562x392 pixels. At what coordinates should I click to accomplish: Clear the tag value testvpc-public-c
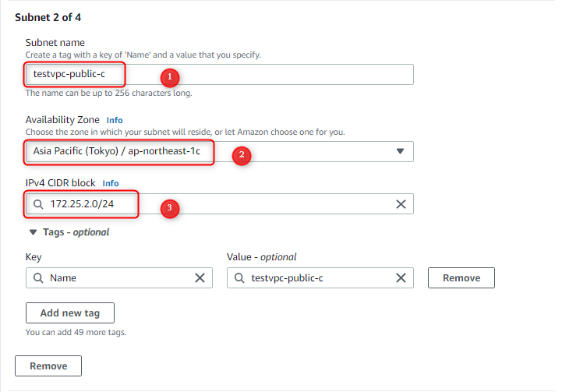pos(401,277)
